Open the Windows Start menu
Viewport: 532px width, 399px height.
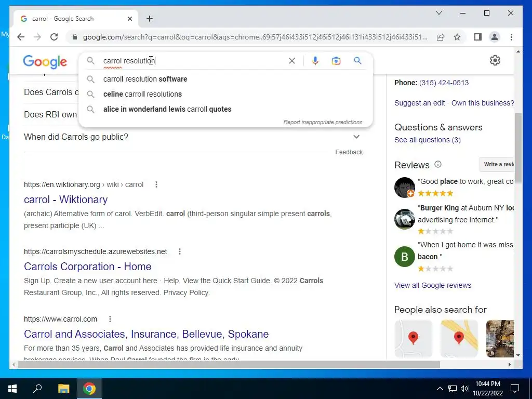[x=12, y=389]
